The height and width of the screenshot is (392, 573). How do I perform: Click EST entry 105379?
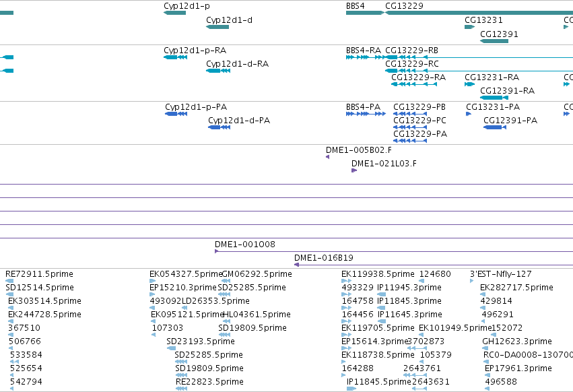(x=422, y=362)
